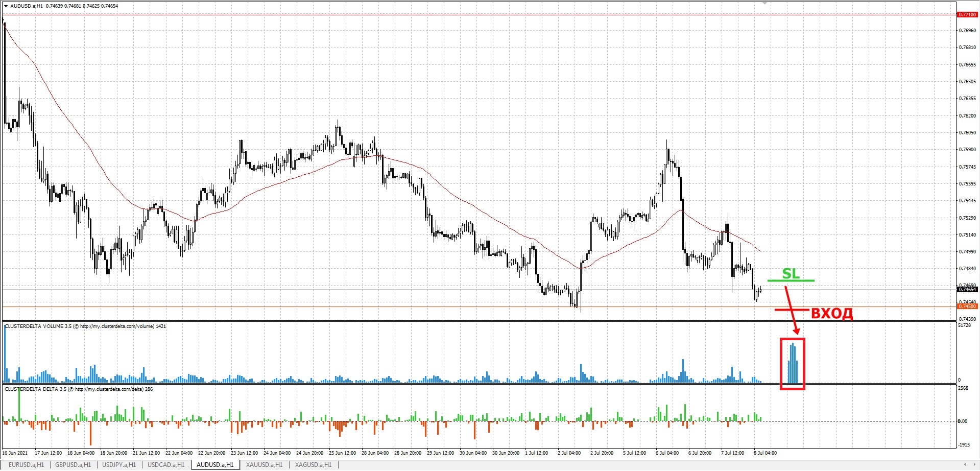Image resolution: width=980 pixels, height=471 pixels.
Task: Click the 0.74390 price scale value
Action: (967, 319)
